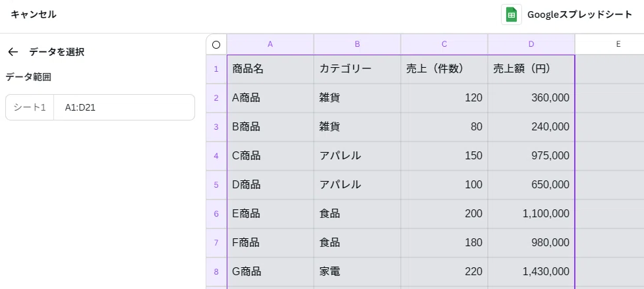Click the Googleスプレッドシート label
This screenshot has height=289, width=644.
(579, 14)
